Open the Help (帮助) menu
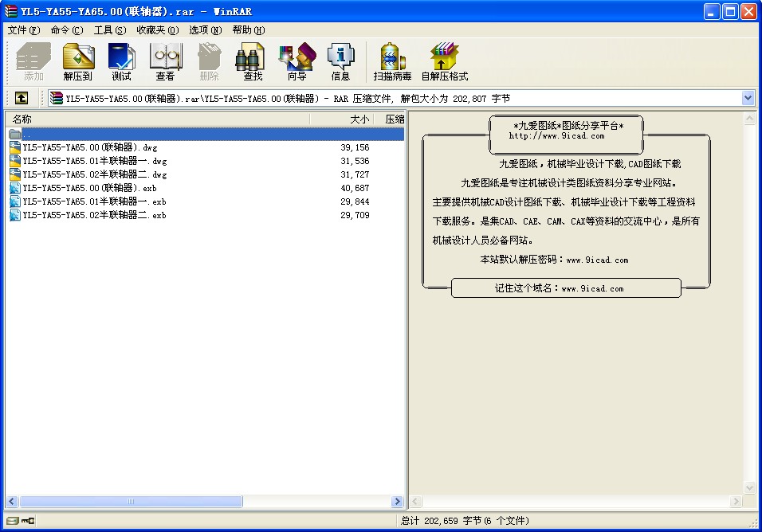This screenshot has height=532, width=762. click(249, 30)
